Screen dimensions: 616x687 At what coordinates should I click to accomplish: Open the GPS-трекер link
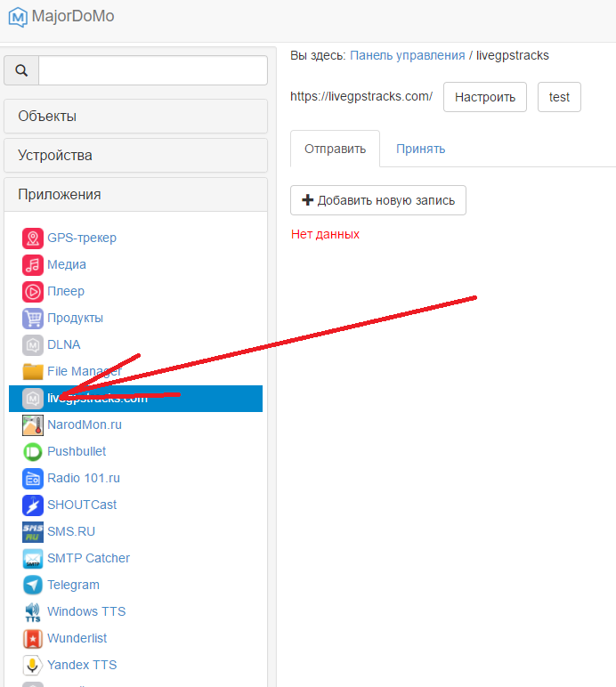pos(82,238)
